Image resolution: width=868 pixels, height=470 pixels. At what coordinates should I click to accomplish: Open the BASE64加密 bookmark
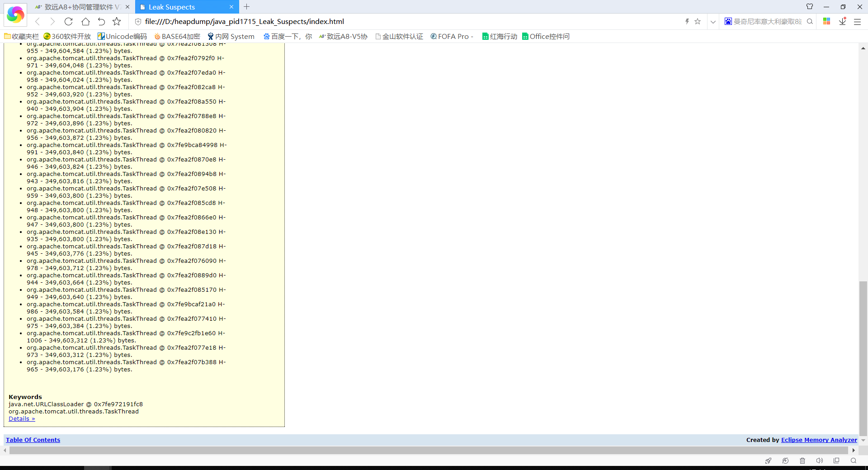pos(177,36)
